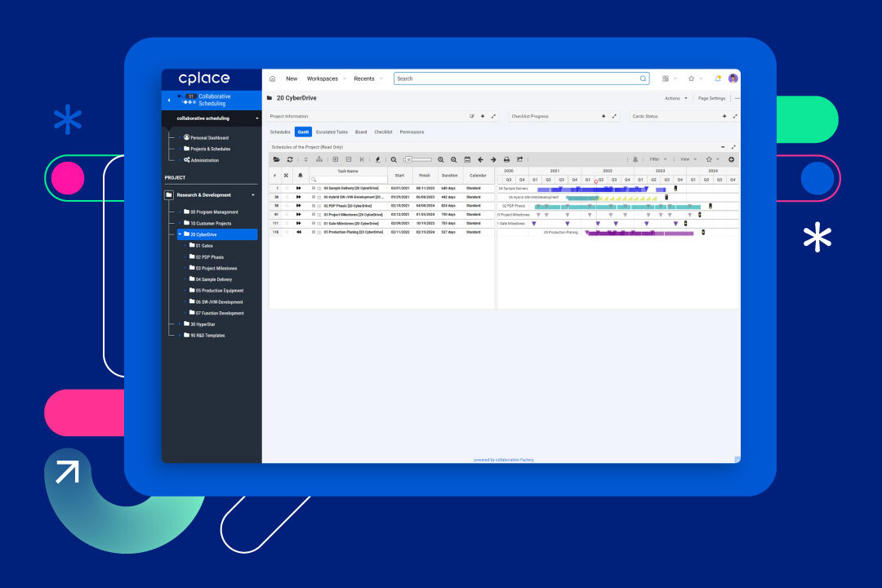Open notifications bell in the top bar
The image size is (882, 588).
click(718, 78)
